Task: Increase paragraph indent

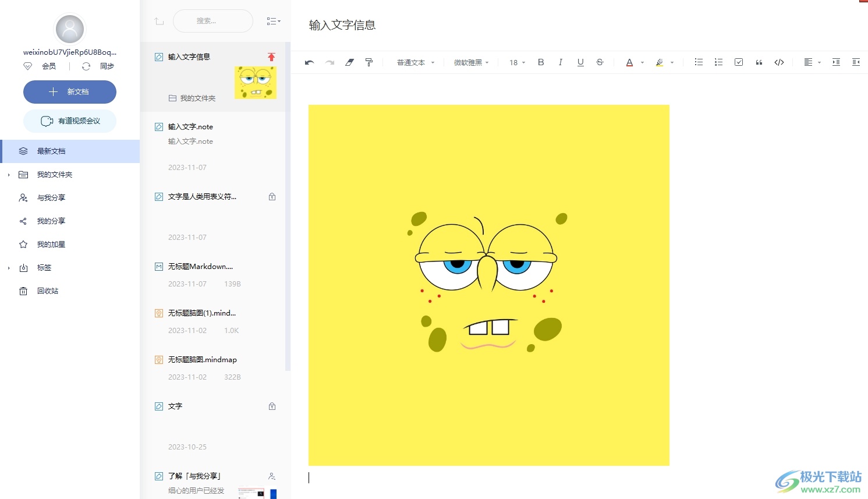Action: [836, 62]
